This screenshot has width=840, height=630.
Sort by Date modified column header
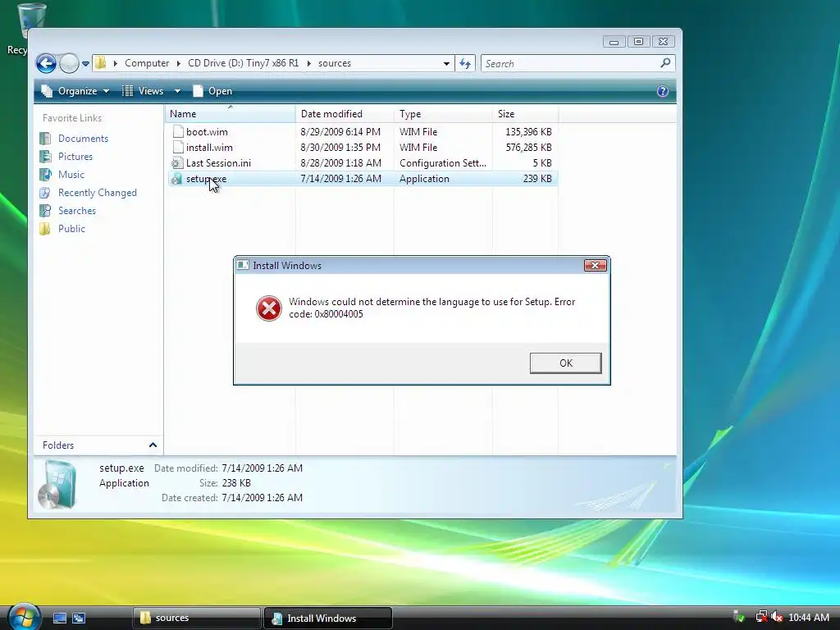pos(345,113)
